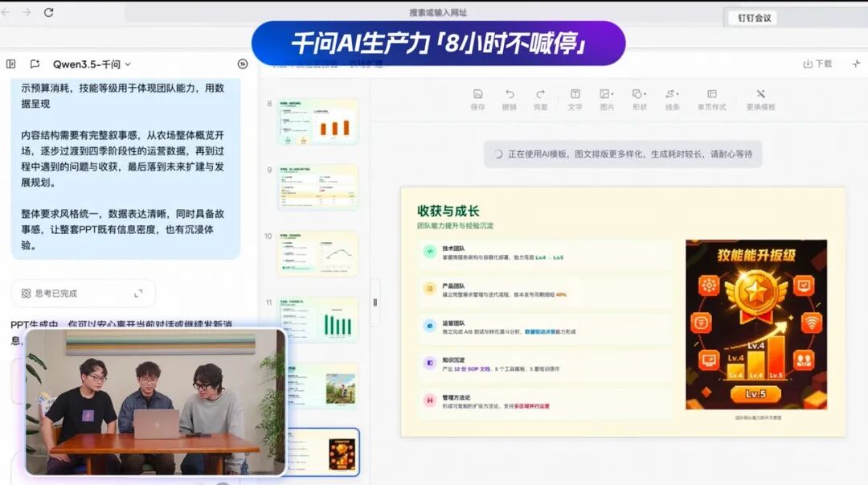Image resolution: width=868 pixels, height=485 pixels.
Task: Open the 图片 image insert dropdown
Action: pos(608,97)
